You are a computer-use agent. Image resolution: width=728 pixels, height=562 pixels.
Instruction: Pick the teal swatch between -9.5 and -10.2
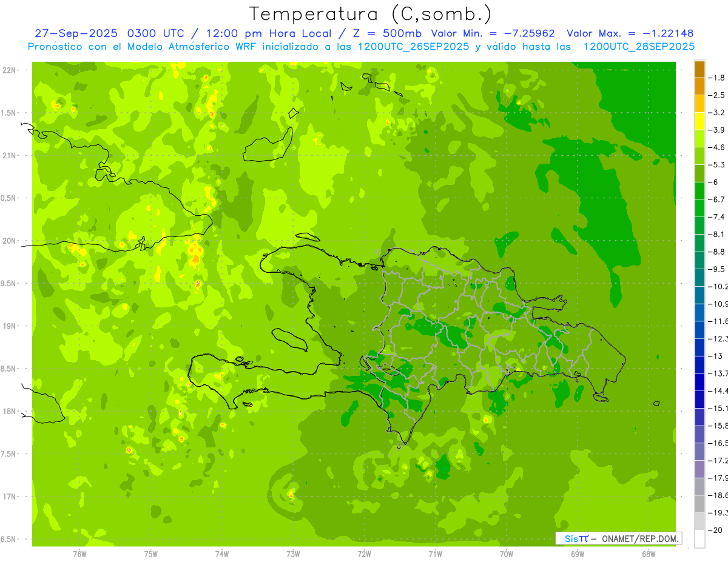[x=699, y=278]
